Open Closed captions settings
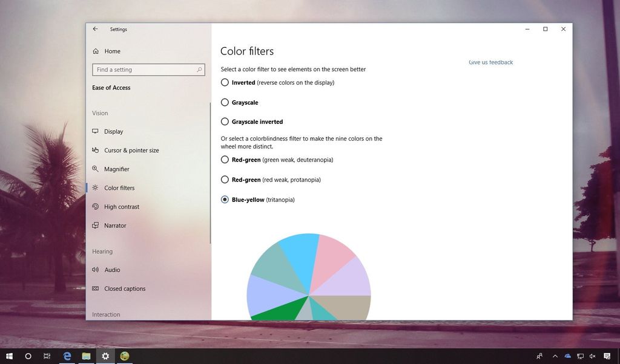Image resolution: width=620 pixels, height=364 pixels. (x=125, y=288)
